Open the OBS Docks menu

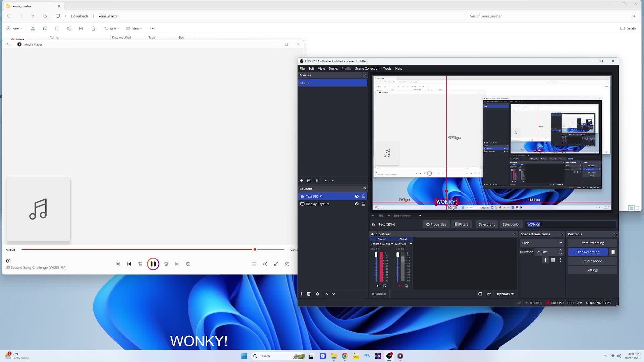(333, 68)
